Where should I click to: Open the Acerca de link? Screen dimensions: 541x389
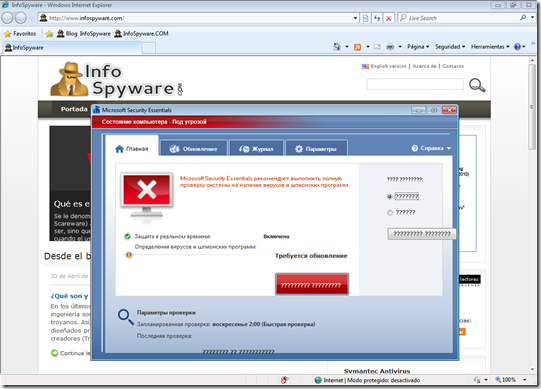click(424, 66)
